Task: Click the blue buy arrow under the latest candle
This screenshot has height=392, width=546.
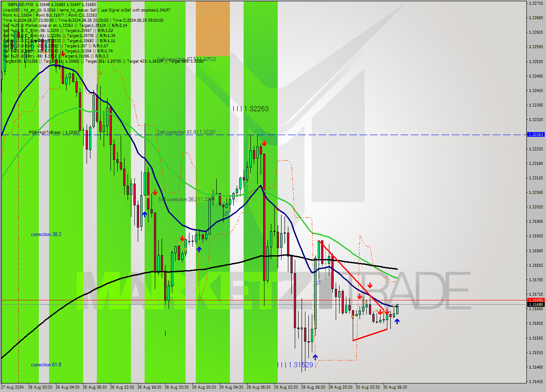Action: [397, 321]
